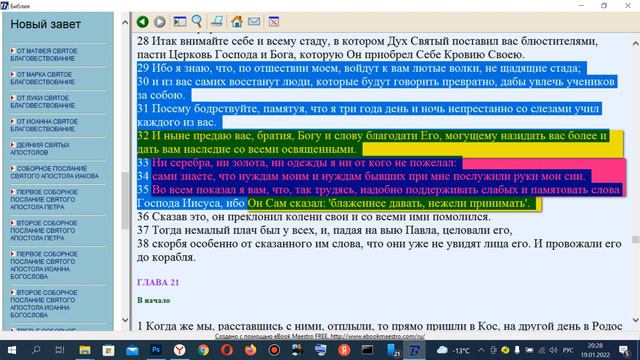Image resolution: width=640 pixels, height=360 pixels.
Task: Click the 'Новый завет' sidebar heading
Action: (x=46, y=24)
